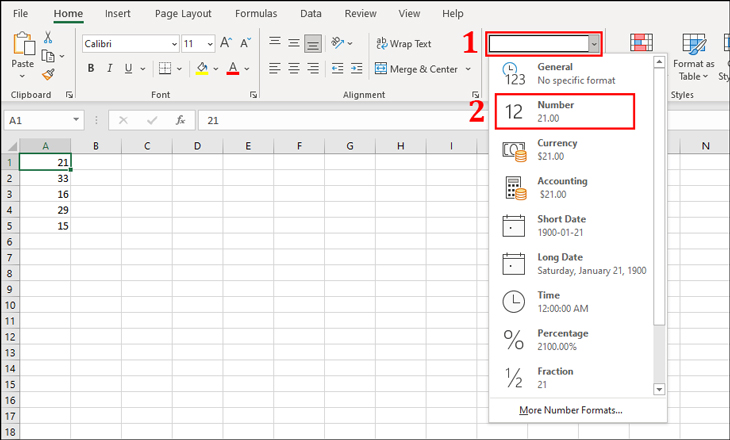Click the Insert Function fx icon
The height and width of the screenshot is (440, 730).
coord(180,121)
